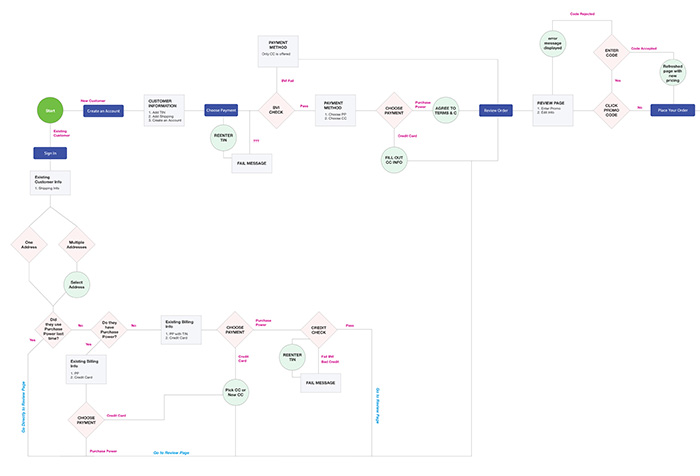Click the blue Place Your Order box
700x476 pixels.
point(672,110)
